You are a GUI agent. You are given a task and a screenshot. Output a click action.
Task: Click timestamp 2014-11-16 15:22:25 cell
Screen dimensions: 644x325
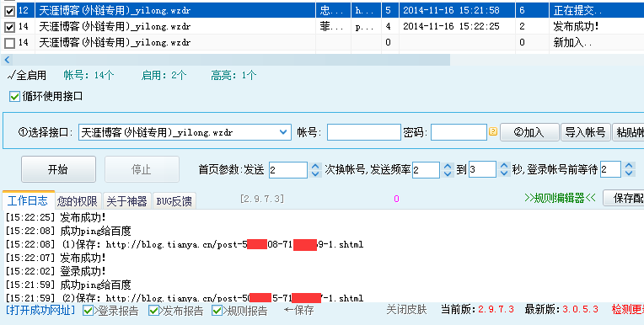[x=451, y=27]
